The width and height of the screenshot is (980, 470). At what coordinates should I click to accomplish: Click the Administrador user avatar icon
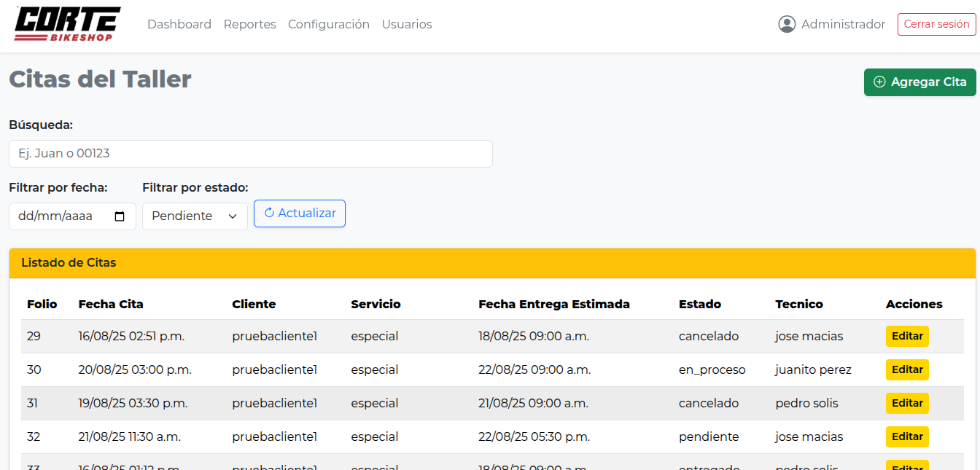tap(787, 24)
